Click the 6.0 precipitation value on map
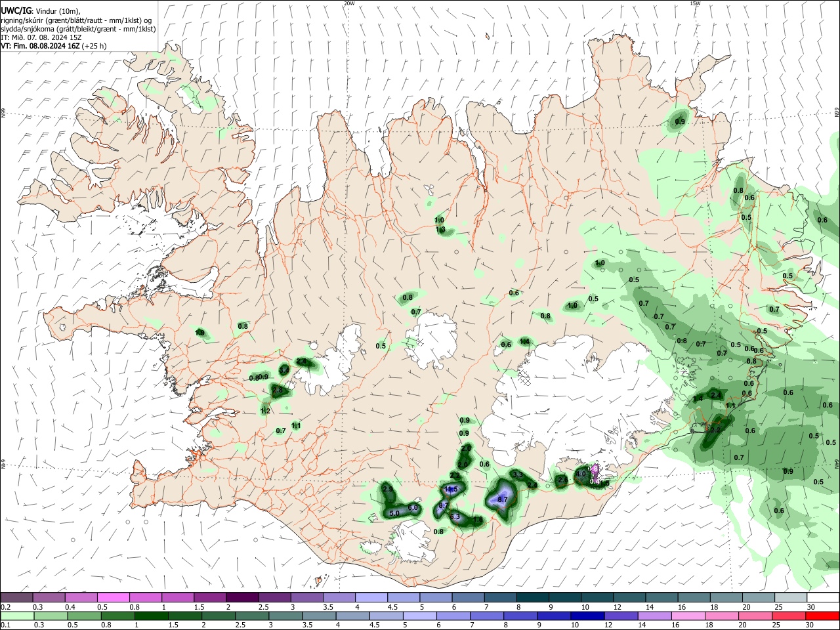The image size is (840, 630). point(413,508)
